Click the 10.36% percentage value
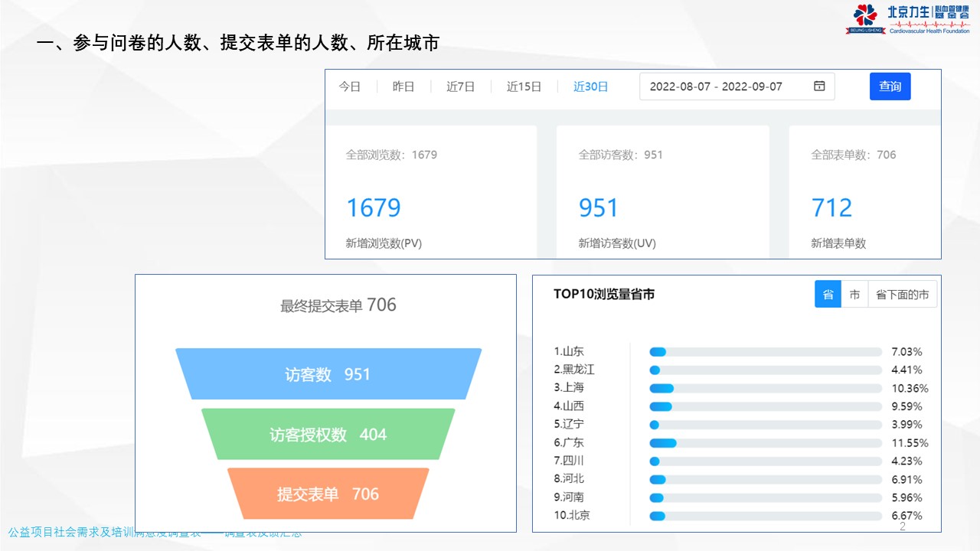This screenshot has width=980, height=551. tap(910, 388)
